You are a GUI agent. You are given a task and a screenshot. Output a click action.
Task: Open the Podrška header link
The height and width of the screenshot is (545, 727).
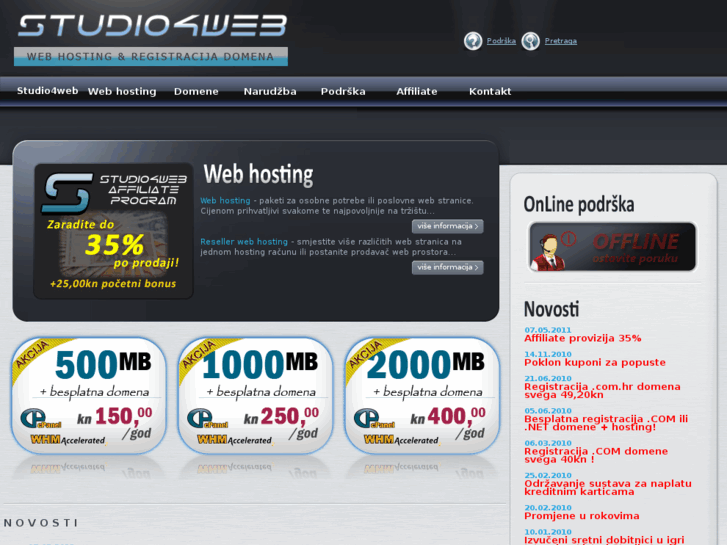point(501,41)
